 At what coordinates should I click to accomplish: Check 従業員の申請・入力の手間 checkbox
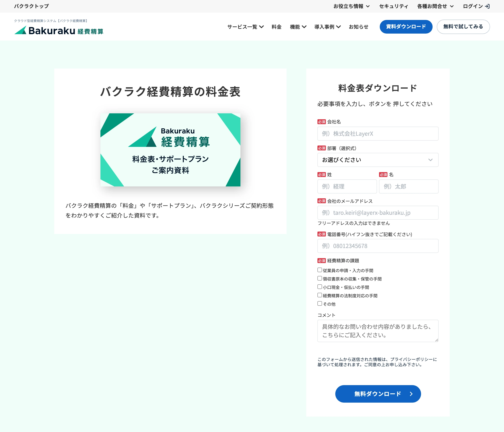[x=320, y=270]
